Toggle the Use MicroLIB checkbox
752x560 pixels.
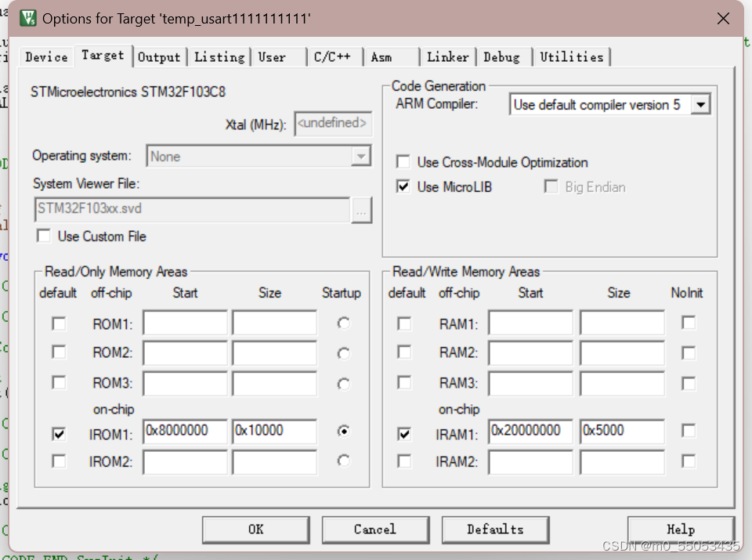click(403, 186)
